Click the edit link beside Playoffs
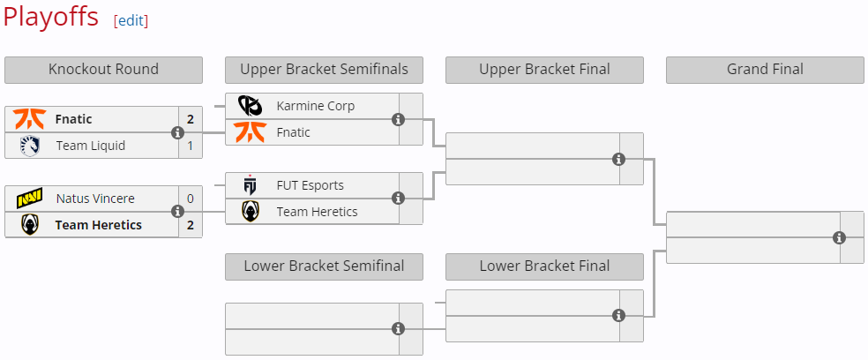 pyautogui.click(x=131, y=20)
